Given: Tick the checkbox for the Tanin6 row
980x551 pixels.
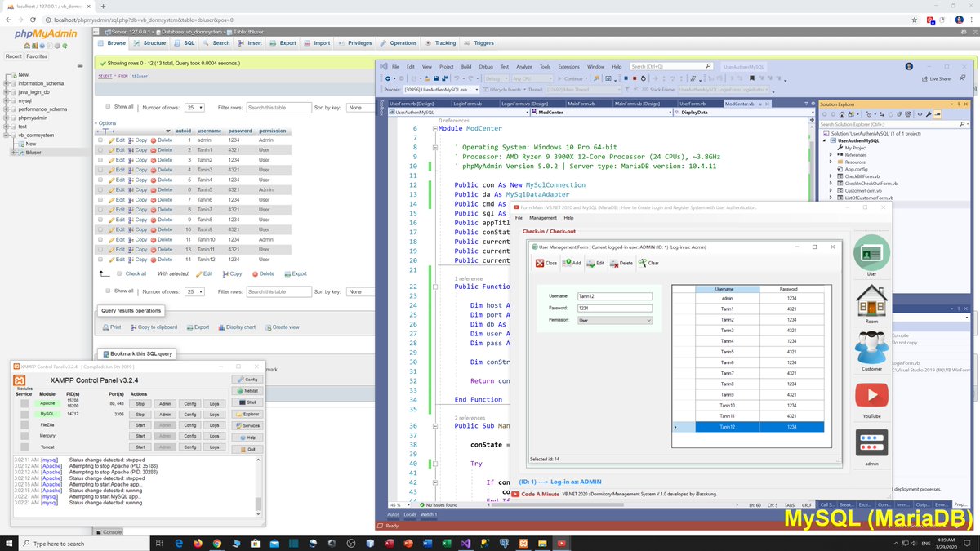Looking at the screenshot, I should (x=100, y=200).
